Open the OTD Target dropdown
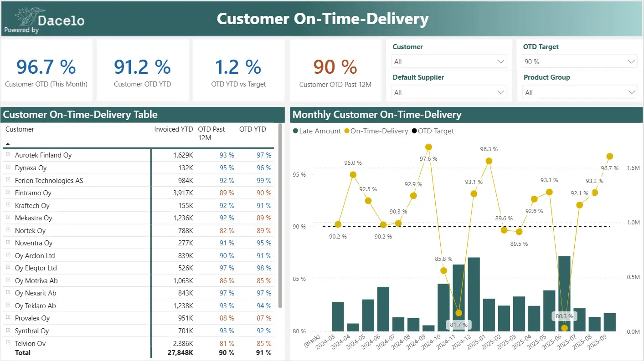The image size is (644, 361). pos(579,61)
